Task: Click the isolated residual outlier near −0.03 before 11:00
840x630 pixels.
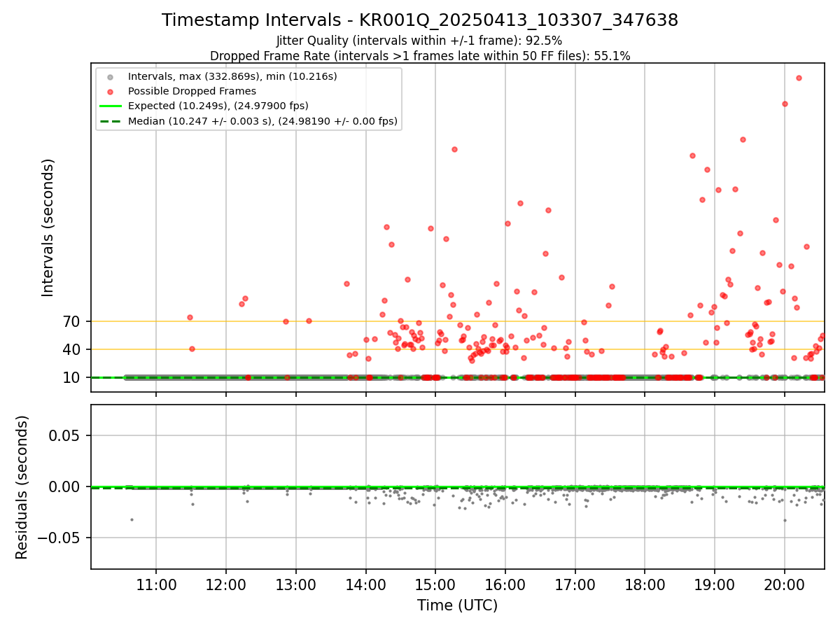Action: coord(132,519)
